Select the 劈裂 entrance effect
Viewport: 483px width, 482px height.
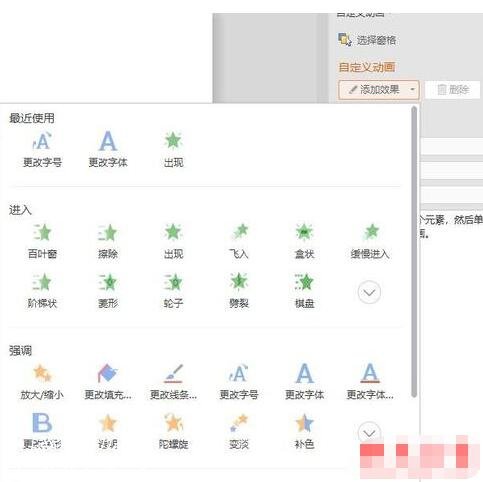pyautogui.click(x=239, y=291)
